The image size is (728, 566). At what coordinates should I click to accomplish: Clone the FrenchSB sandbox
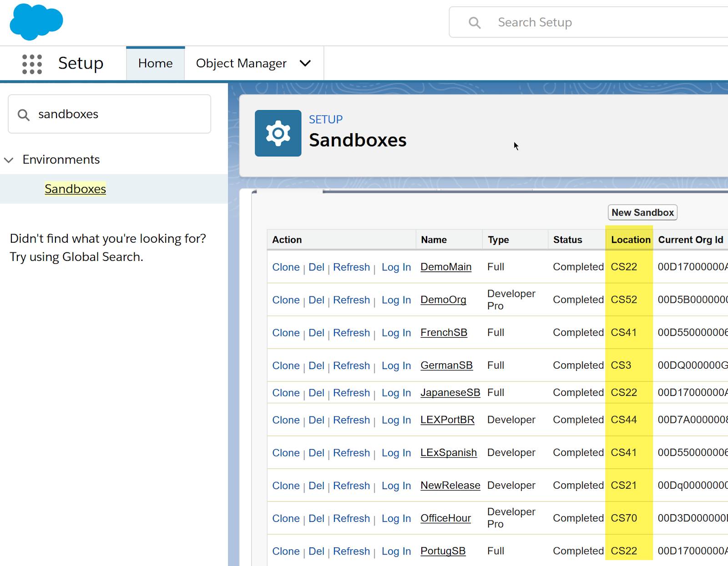(x=286, y=333)
